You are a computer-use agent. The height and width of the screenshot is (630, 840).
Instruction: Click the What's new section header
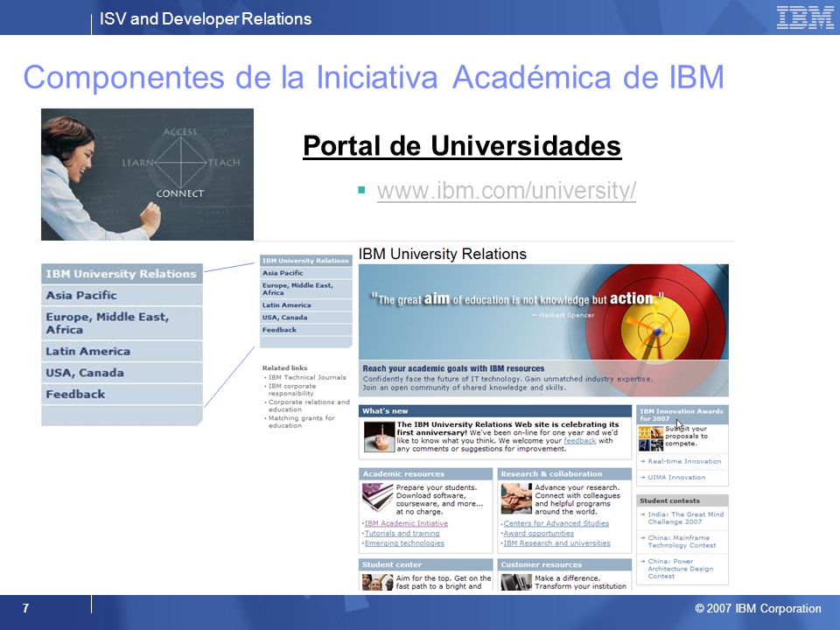[x=495, y=411]
